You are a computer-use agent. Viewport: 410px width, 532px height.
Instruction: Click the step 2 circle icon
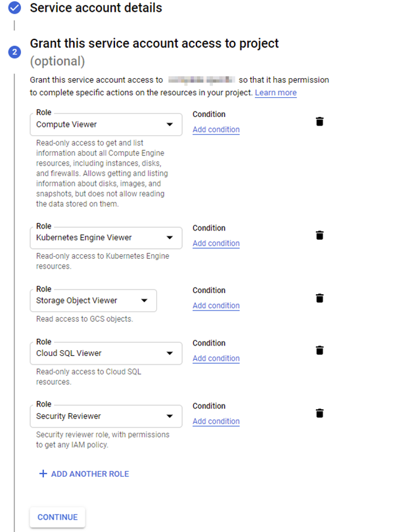click(14, 52)
